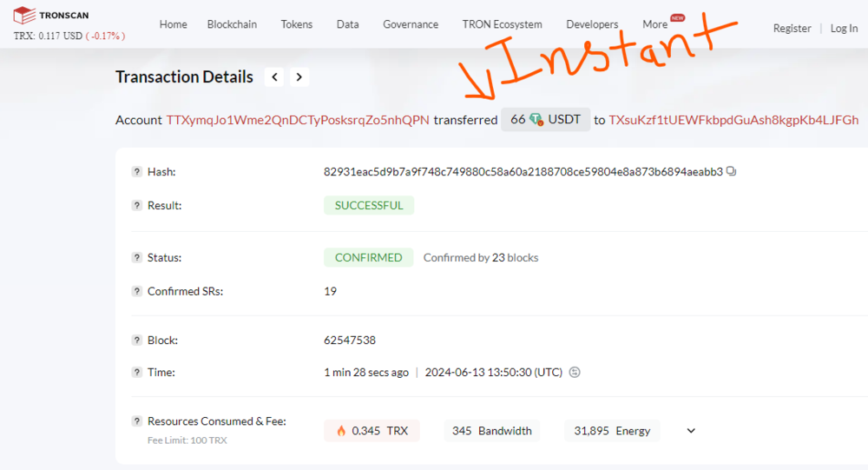The width and height of the screenshot is (868, 470).
Task: Open the Home menu
Action: (174, 24)
